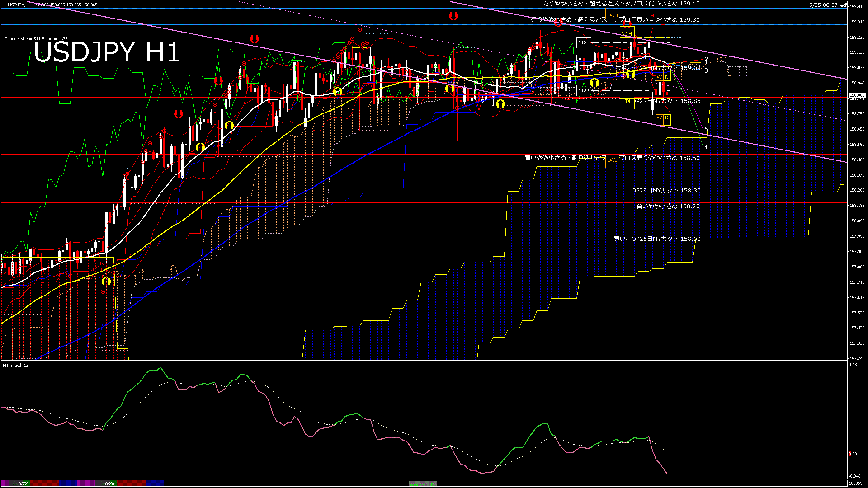This screenshot has height=488, width=868.
Task: Click the 買いやや小さめ 158.20 label
Action: pos(668,206)
